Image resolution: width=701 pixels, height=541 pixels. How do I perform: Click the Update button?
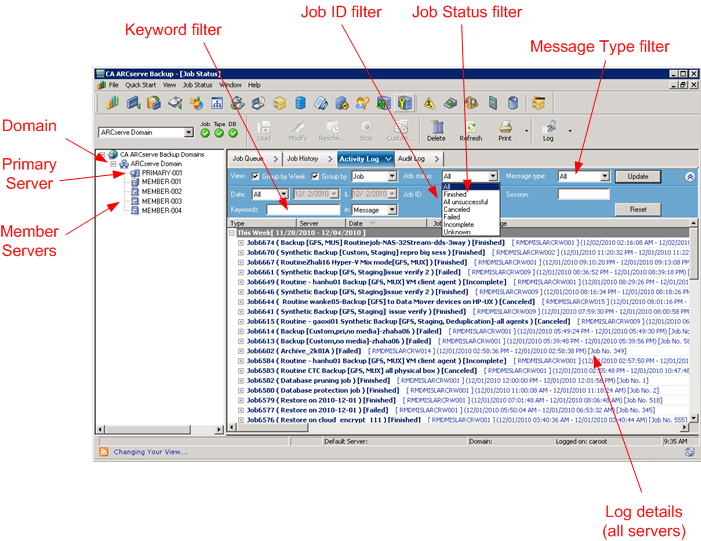click(x=638, y=177)
